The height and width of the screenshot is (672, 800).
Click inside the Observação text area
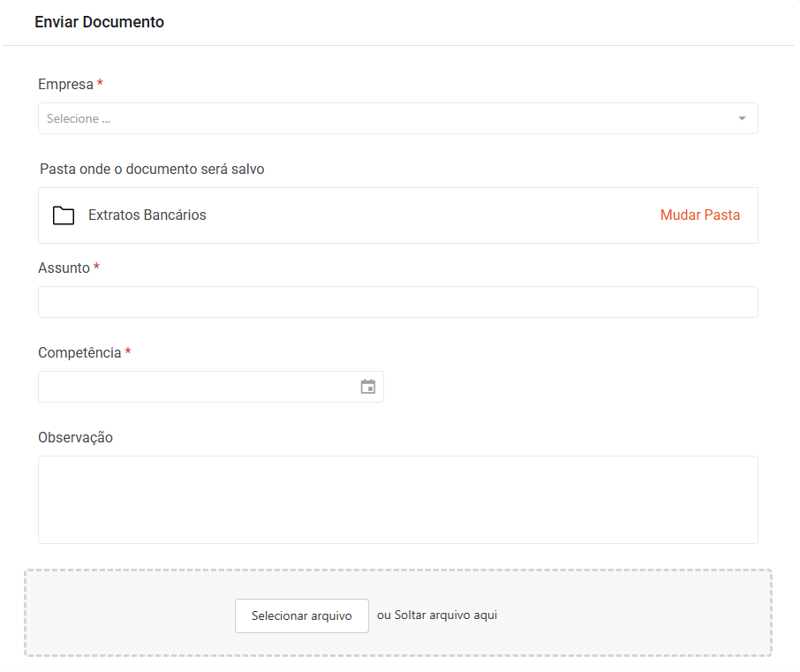coord(398,500)
